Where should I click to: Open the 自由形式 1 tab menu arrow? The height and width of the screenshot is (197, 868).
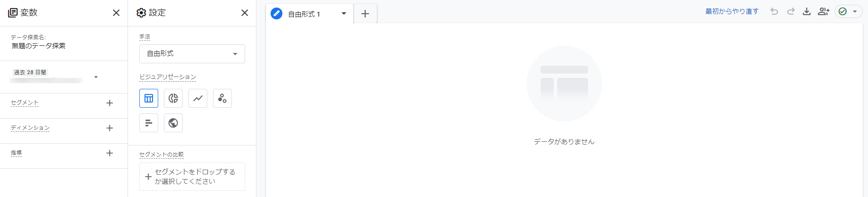point(344,14)
